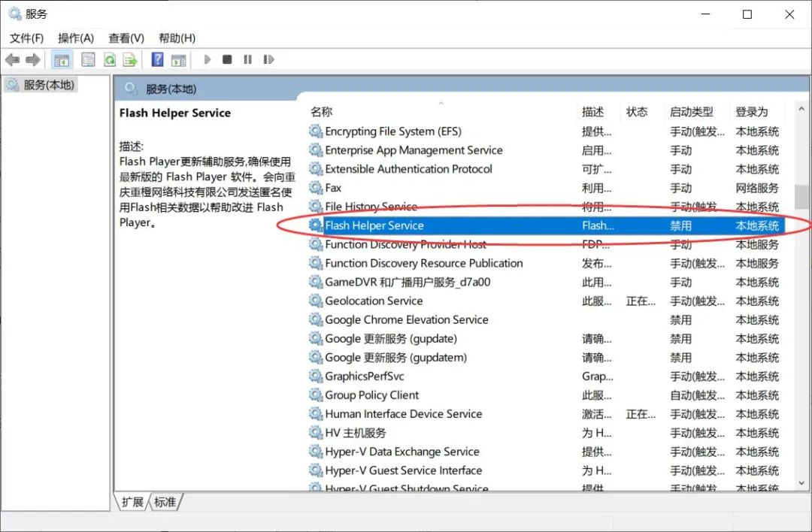Sort by the 名称 column header
This screenshot has height=532, width=812.
441,112
